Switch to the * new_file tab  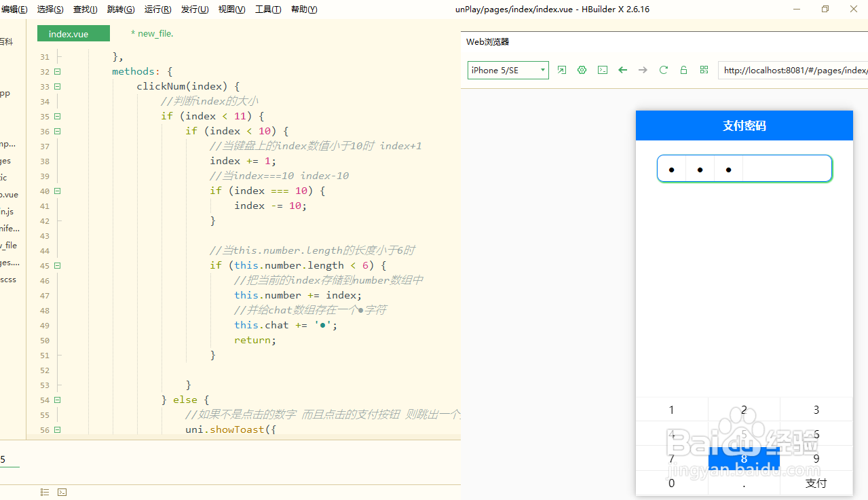[152, 33]
